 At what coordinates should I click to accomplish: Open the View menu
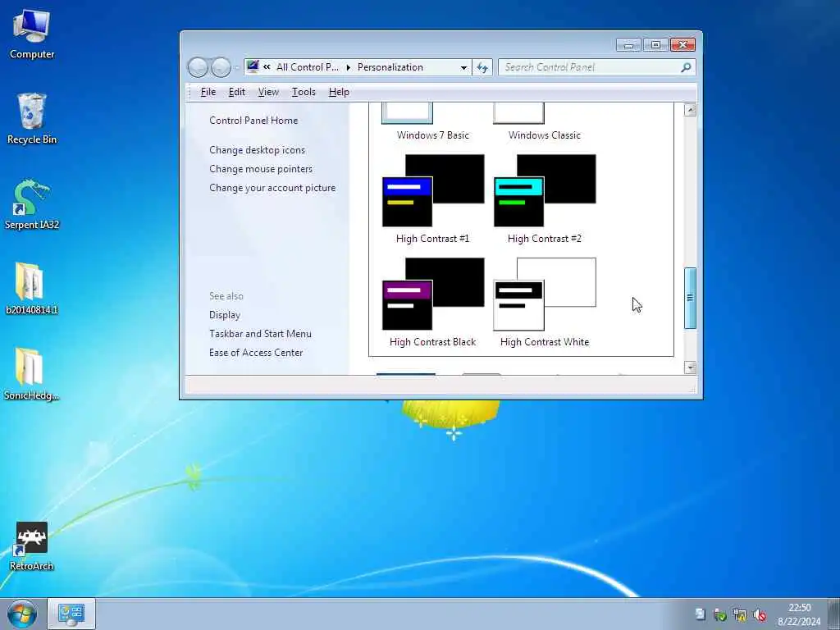(x=268, y=92)
